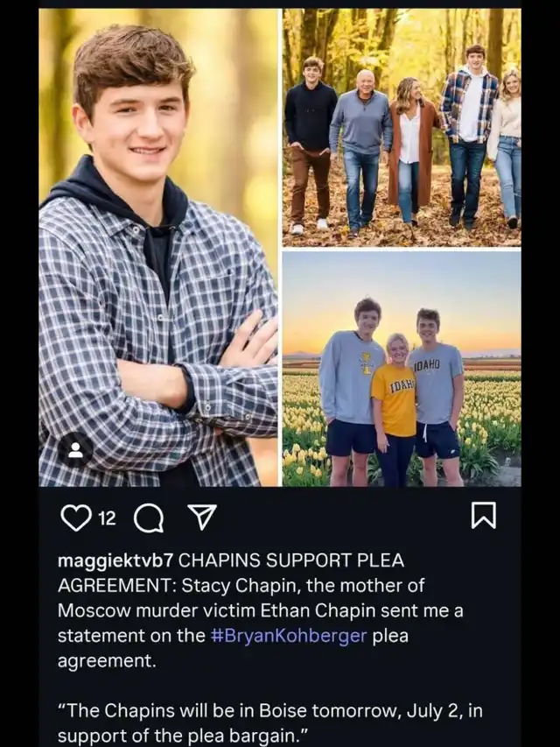560x747 pixels.
Task: Save the post with the bookmark icon
Action: 483,516
